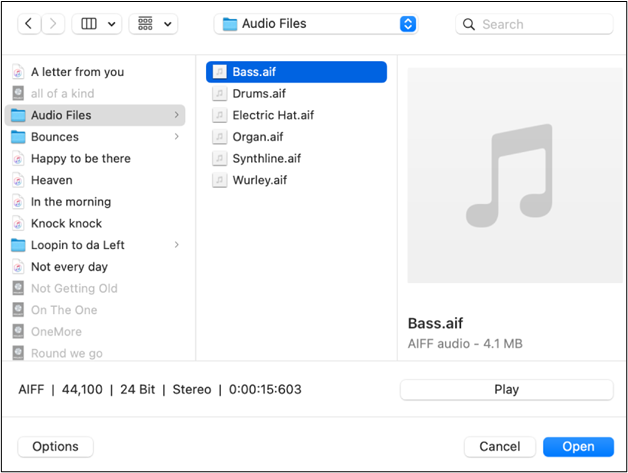This screenshot has width=628, height=473.
Task: Open the Audio Files location popup
Action: tap(316, 24)
